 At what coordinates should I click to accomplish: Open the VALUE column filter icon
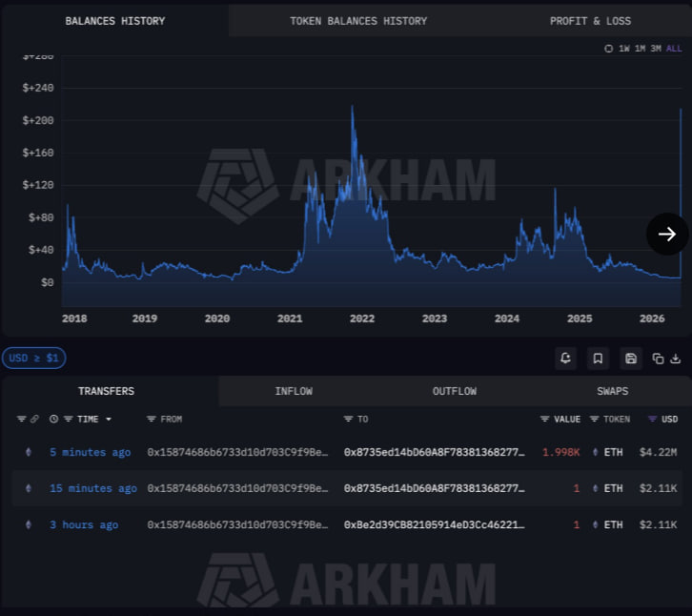tap(544, 419)
